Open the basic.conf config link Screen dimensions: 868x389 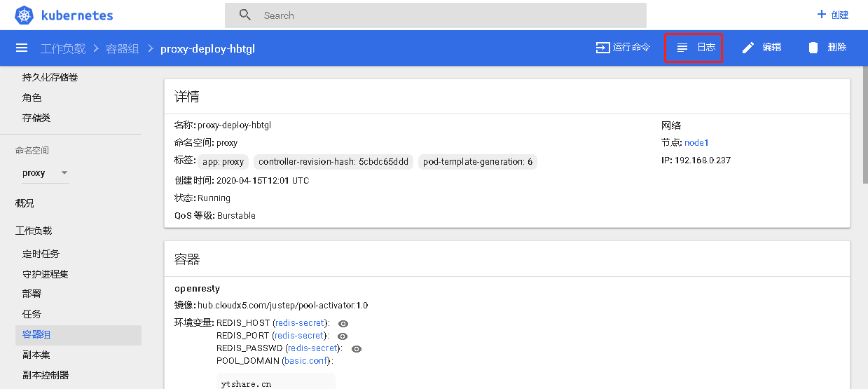pyautogui.click(x=307, y=361)
